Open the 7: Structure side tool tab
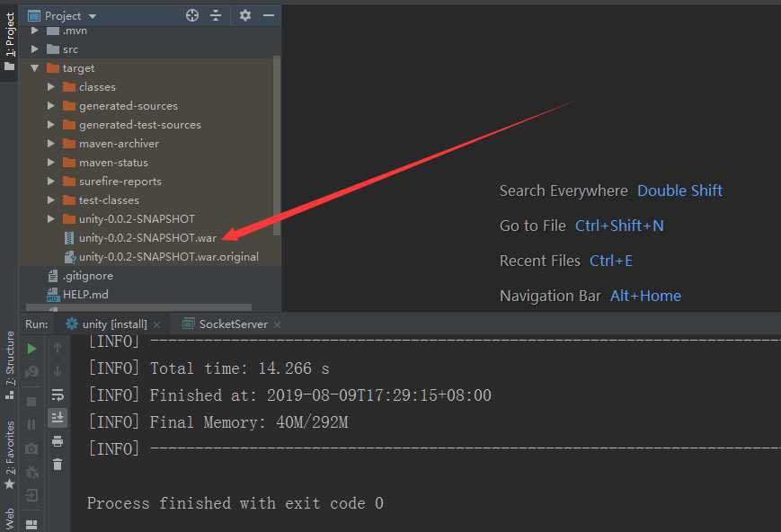This screenshot has height=532, width=781. 10,365
